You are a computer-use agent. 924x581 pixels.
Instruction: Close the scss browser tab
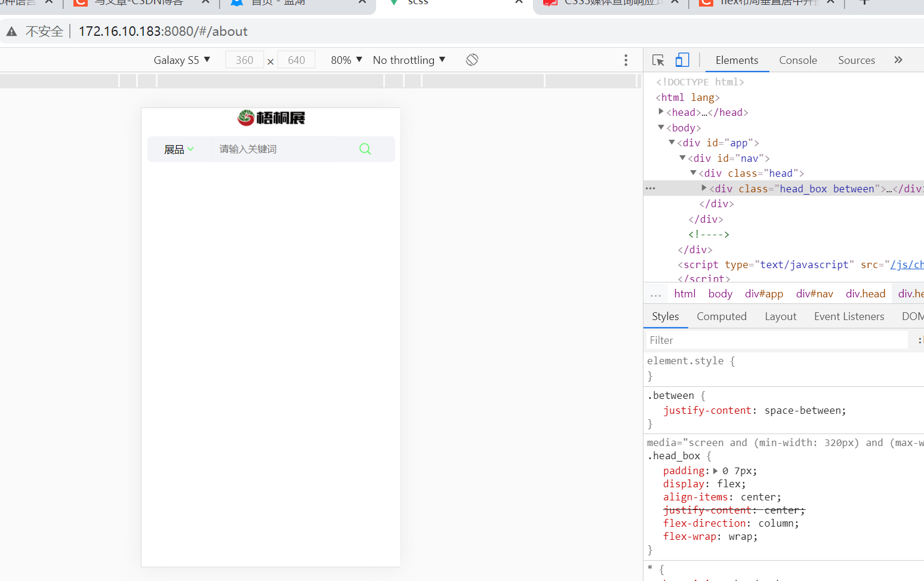[x=519, y=2]
